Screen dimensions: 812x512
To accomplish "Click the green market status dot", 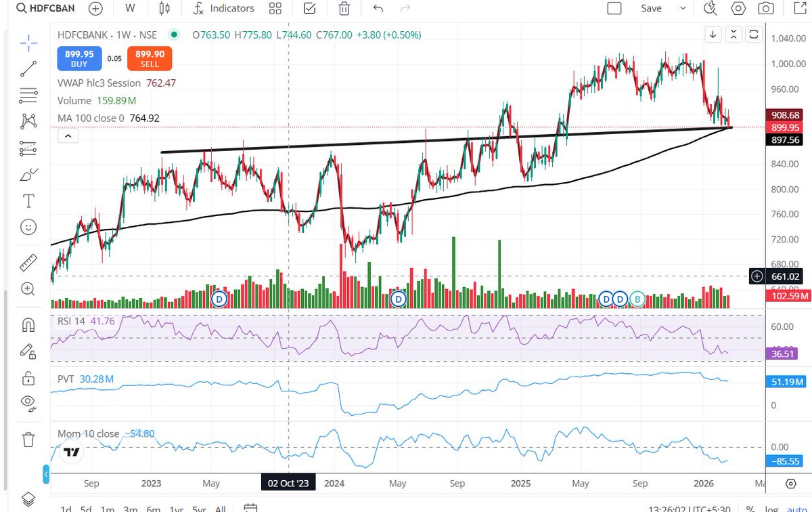I will tap(175, 35).
